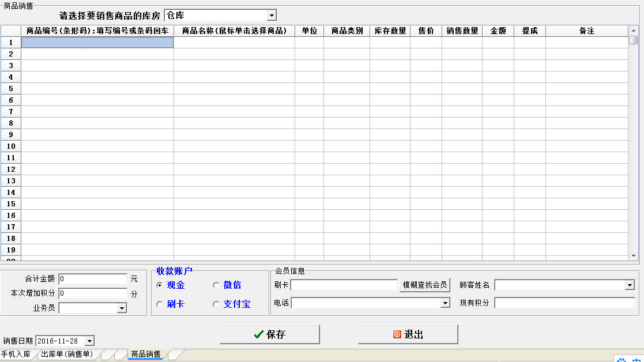Click the 商品类别 column header

(x=347, y=31)
